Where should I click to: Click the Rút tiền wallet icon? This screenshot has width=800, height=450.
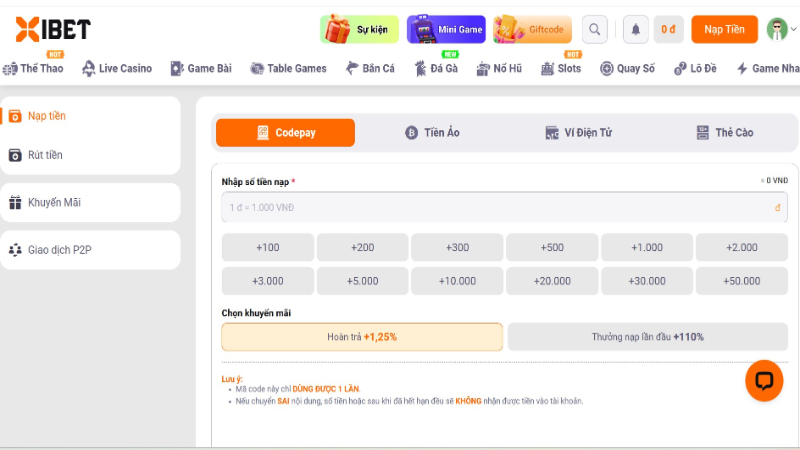pyautogui.click(x=15, y=155)
